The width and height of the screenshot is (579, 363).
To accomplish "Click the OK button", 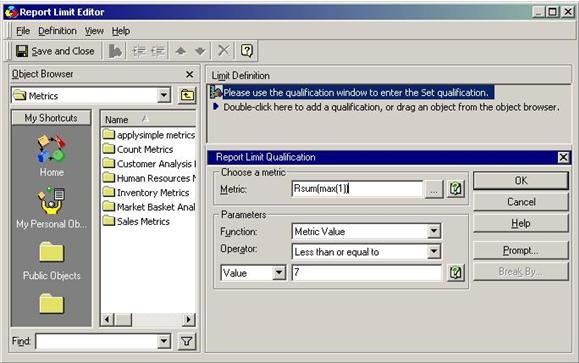I will 521,181.
